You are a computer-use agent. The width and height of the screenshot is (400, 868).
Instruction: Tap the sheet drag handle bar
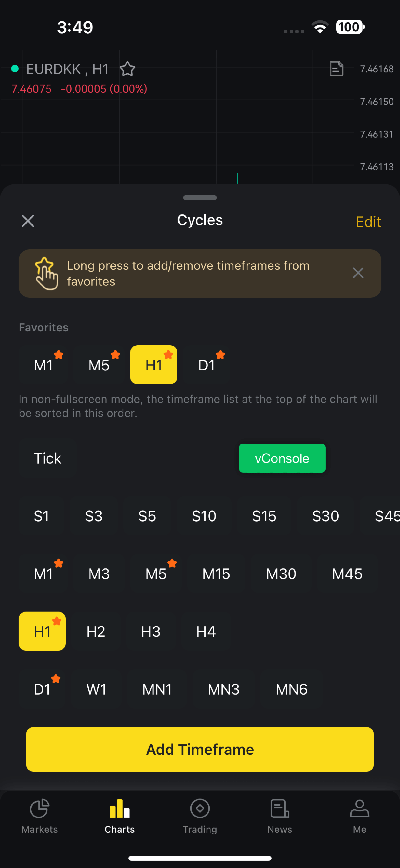[x=200, y=198]
